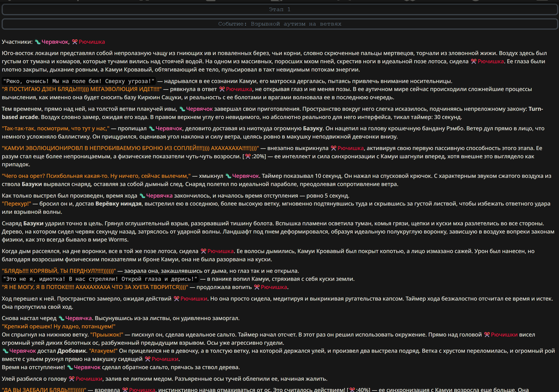This screenshot has height=392, width=559.
Task: Click the scissors icon in the [:20%] stat bracket
Action: (248, 156)
